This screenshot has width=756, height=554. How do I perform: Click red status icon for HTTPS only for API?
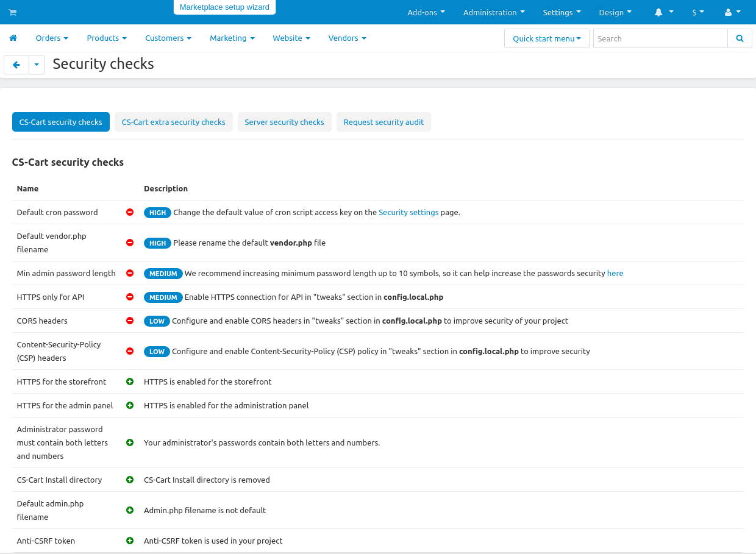(130, 297)
